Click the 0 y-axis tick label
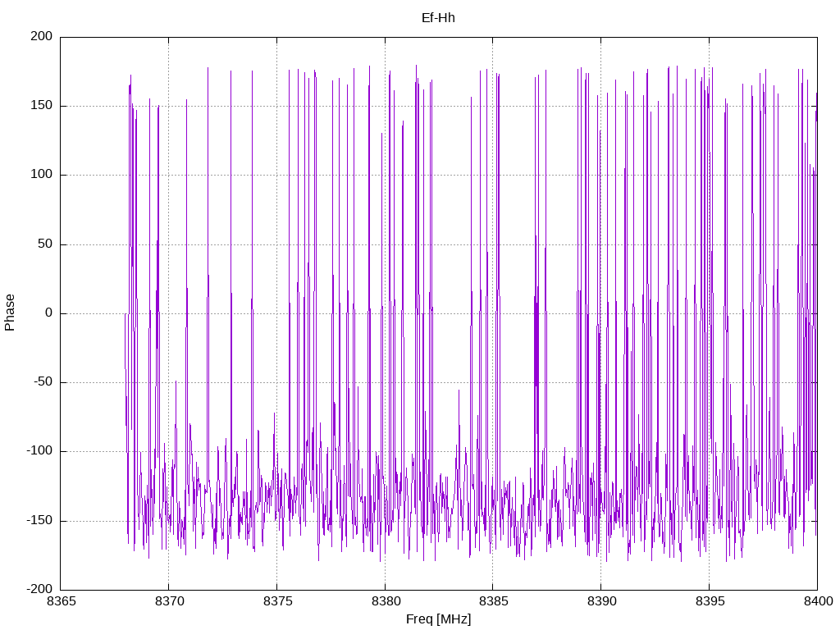Image resolution: width=840 pixels, height=630 pixels. (48, 313)
